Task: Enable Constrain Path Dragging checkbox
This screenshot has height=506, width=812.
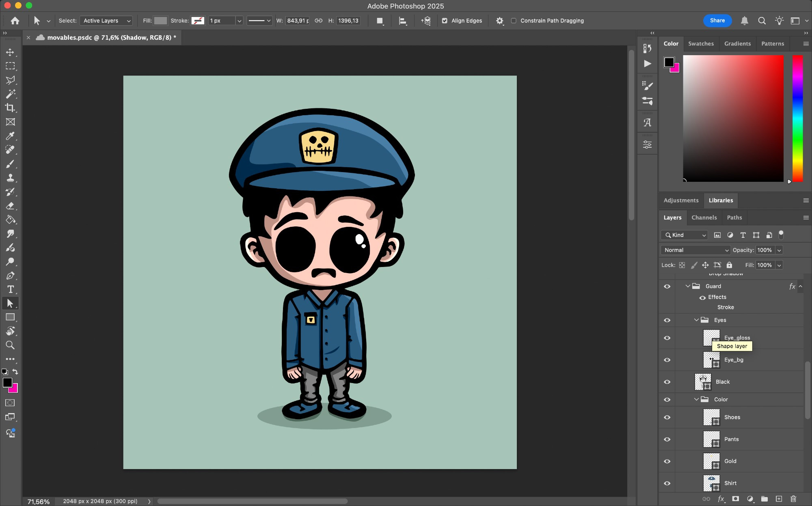Action: (x=514, y=21)
